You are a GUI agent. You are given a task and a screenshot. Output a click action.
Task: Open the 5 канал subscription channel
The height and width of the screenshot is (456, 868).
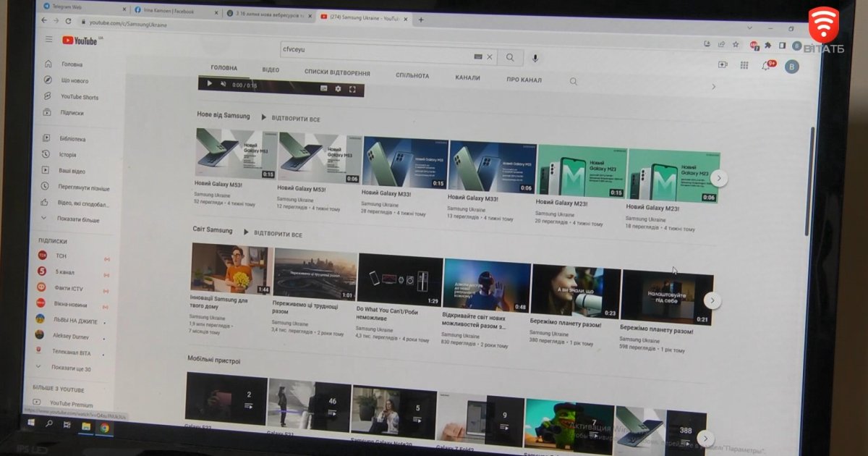(74, 272)
